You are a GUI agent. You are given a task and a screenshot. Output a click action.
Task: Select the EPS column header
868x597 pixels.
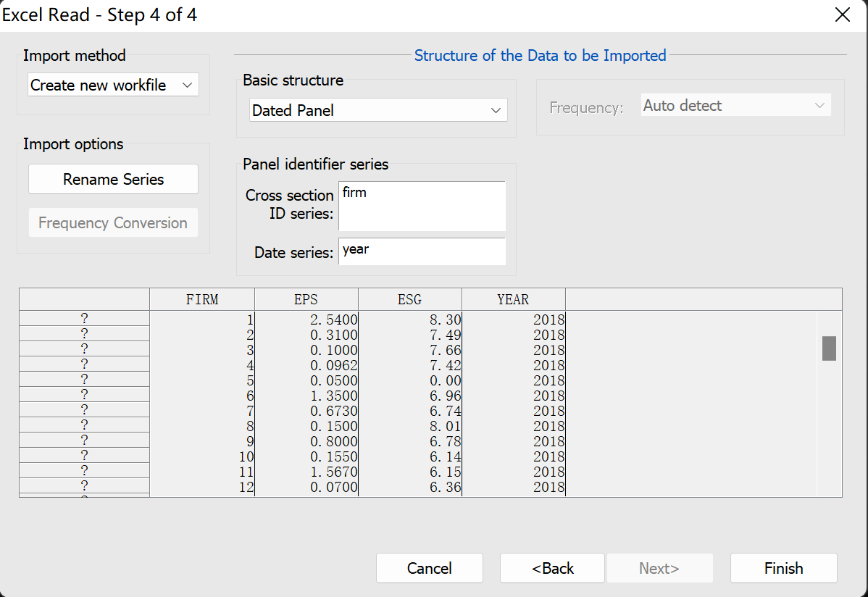306,299
